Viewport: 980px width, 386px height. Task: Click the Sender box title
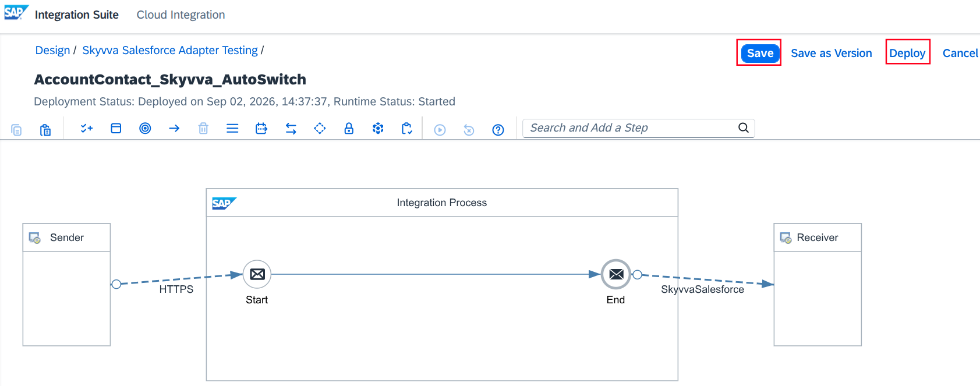(x=67, y=238)
